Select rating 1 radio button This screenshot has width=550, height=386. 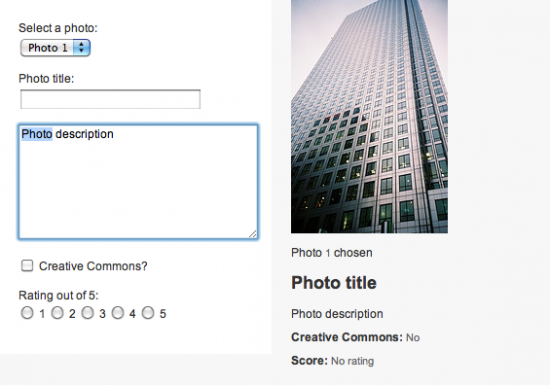tap(27, 313)
